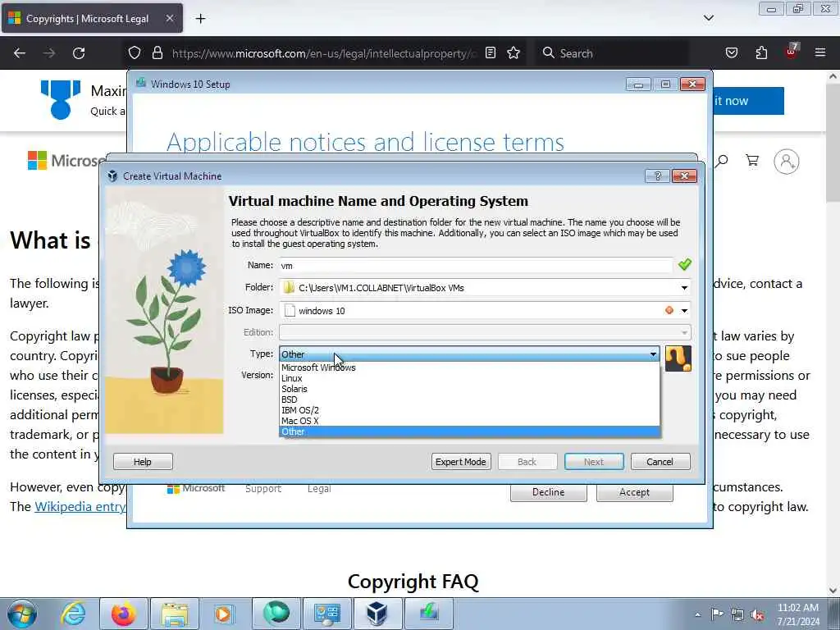Open the ISO Image dropdown arrow
Viewport: 840px width, 630px height.
click(684, 310)
